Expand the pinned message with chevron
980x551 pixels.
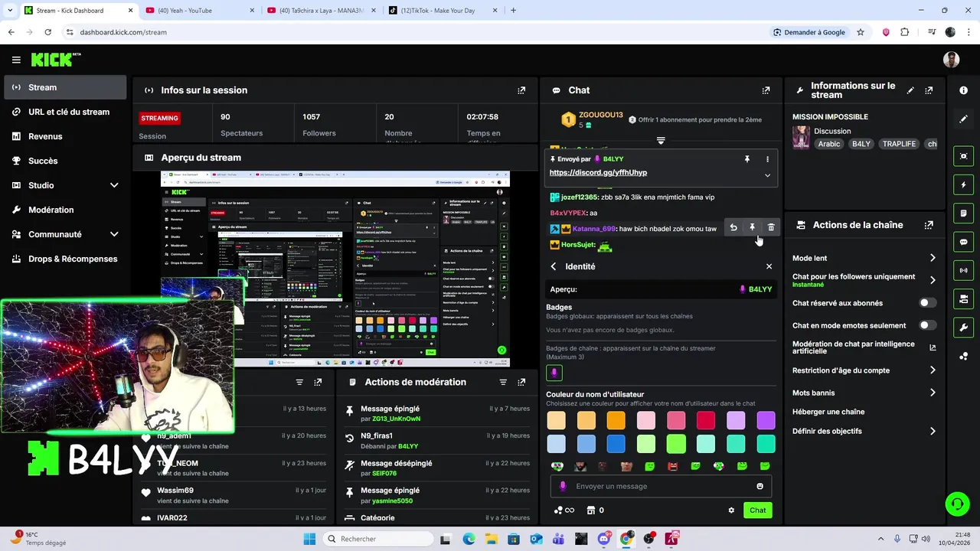point(767,175)
